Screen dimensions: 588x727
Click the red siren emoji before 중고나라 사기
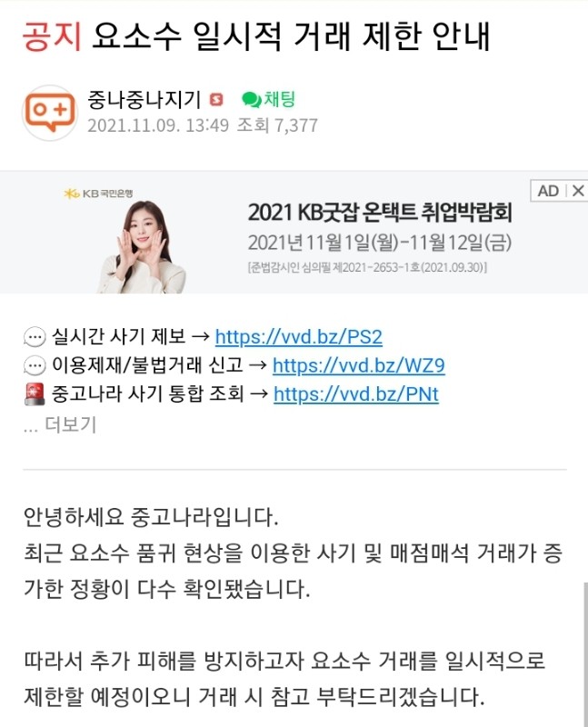[x=35, y=394]
